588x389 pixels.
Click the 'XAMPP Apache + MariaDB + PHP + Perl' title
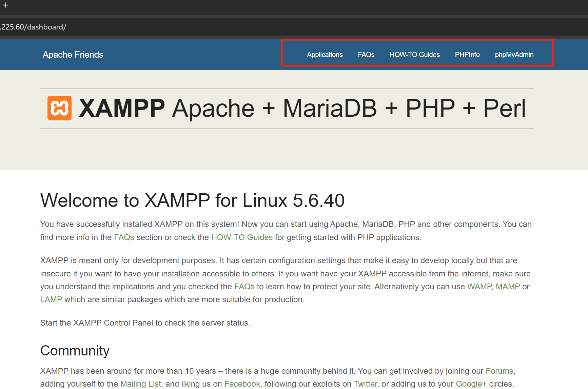click(x=302, y=108)
